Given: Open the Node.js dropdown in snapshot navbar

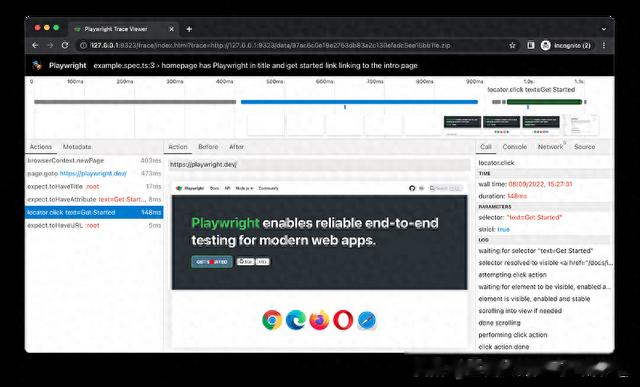Looking at the screenshot, I should point(244,188).
